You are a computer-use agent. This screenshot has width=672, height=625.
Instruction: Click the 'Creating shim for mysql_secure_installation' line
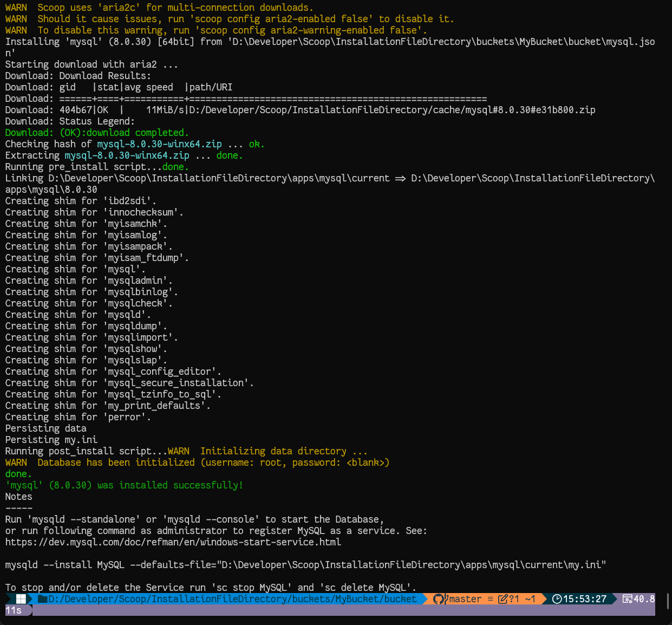pyautogui.click(x=129, y=382)
